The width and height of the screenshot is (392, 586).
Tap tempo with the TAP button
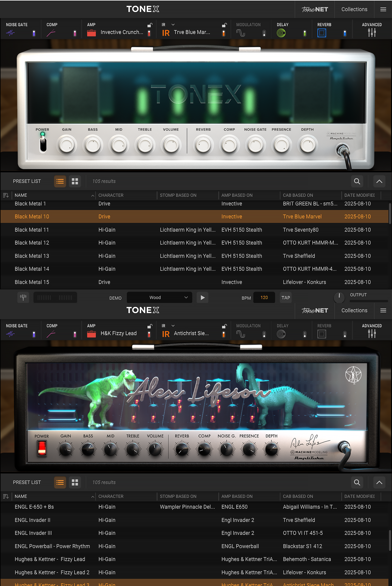tap(286, 298)
